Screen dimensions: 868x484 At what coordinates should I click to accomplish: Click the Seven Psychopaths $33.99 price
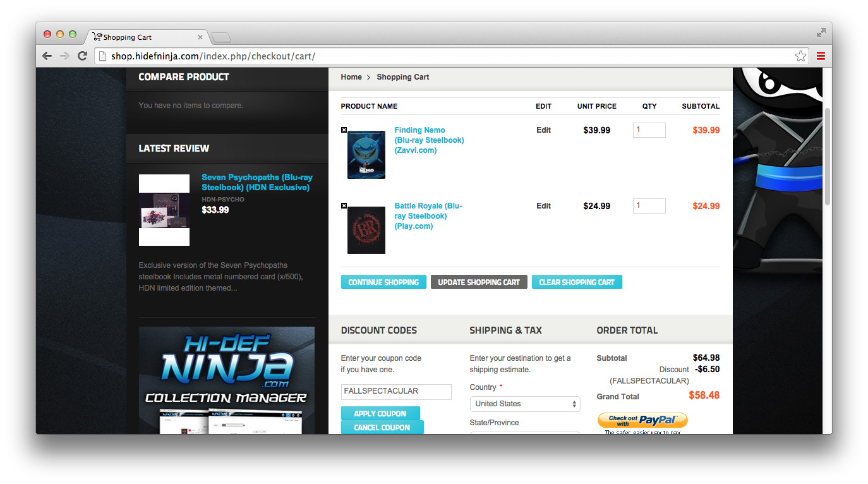pyautogui.click(x=215, y=210)
